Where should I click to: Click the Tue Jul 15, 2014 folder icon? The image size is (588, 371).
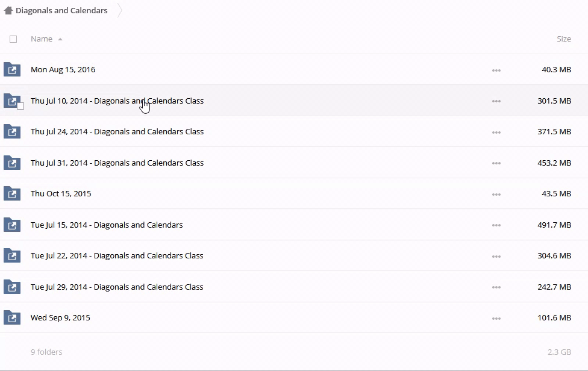12,225
